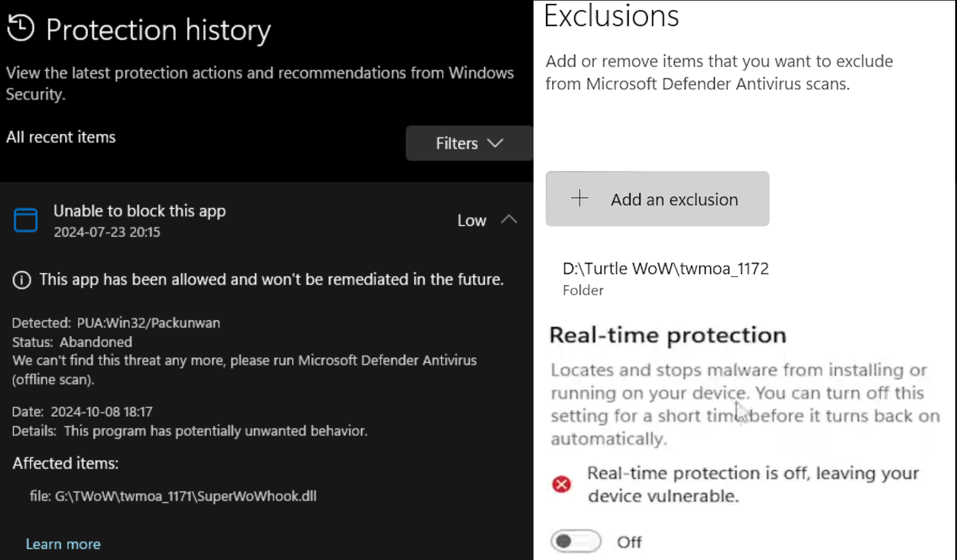The height and width of the screenshot is (560, 957).
Task: Click the Unable to block this app title
Action: [139, 211]
